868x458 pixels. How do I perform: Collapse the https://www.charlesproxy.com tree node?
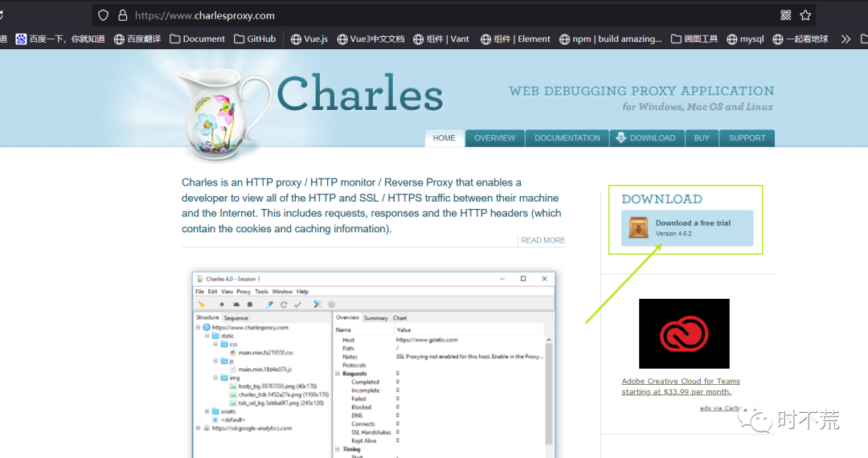pyautogui.click(x=199, y=328)
